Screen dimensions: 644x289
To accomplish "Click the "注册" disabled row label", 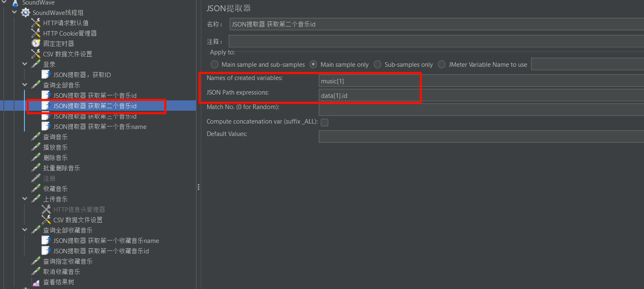I will point(49,178).
